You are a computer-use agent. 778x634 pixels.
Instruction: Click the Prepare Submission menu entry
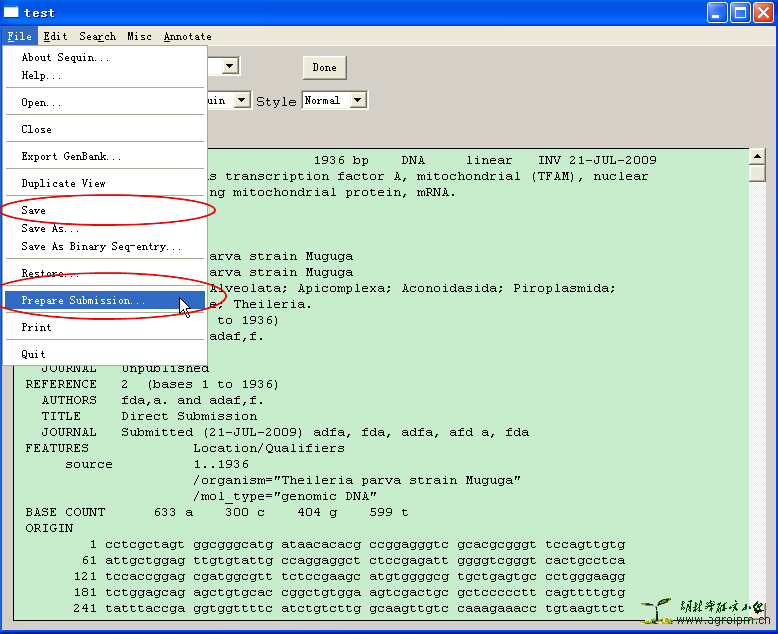[83, 300]
